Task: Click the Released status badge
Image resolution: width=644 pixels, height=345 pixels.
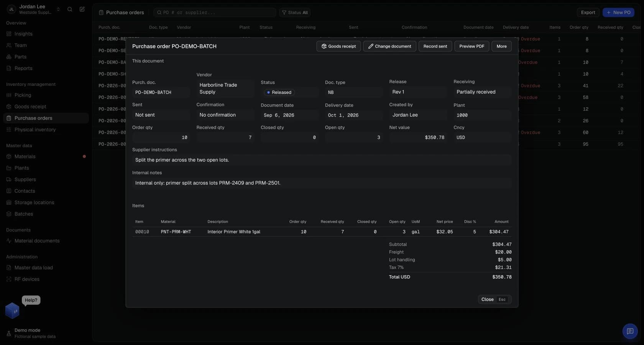Action: [279, 92]
